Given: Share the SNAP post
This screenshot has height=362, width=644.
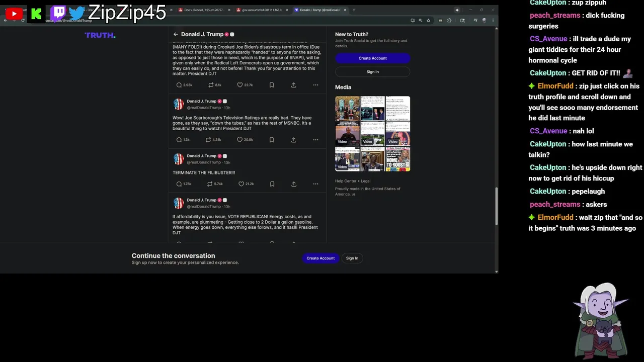Looking at the screenshot, I should [294, 85].
